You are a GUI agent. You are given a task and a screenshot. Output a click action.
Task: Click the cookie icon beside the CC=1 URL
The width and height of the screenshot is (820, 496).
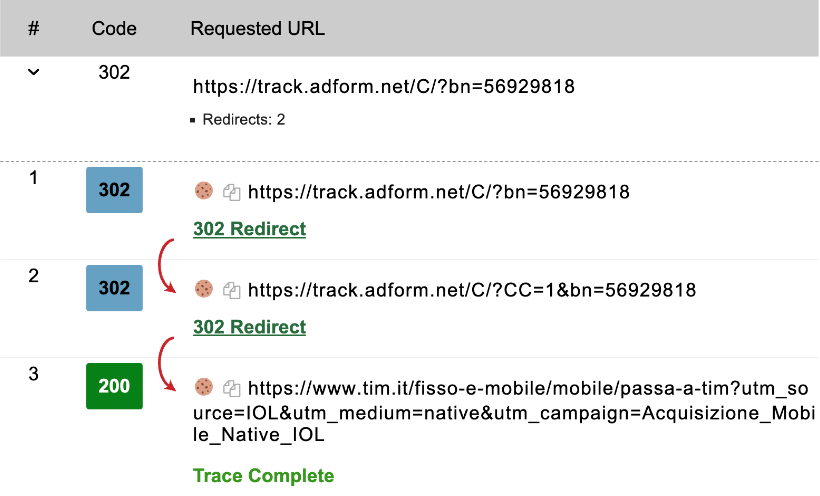pos(203,289)
